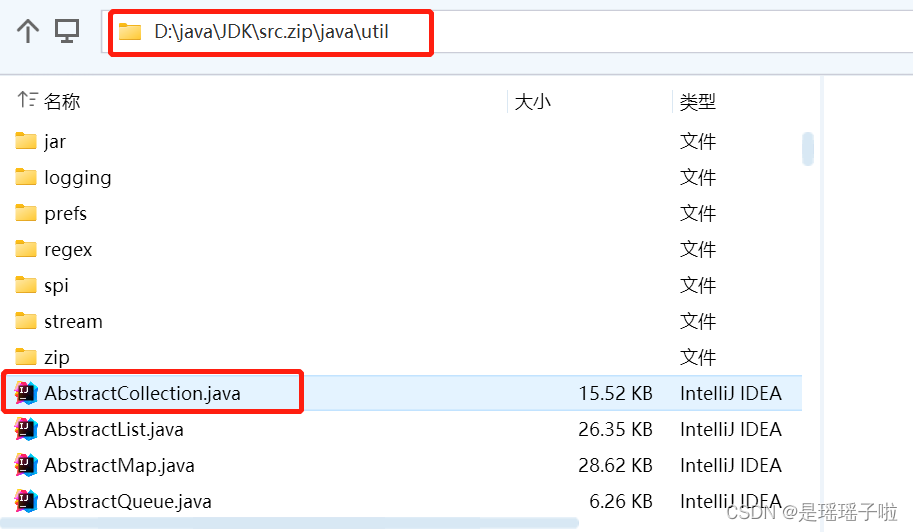Image resolution: width=913 pixels, height=532 pixels.
Task: Select the file AbstractCollection.java
Action: pos(142,393)
